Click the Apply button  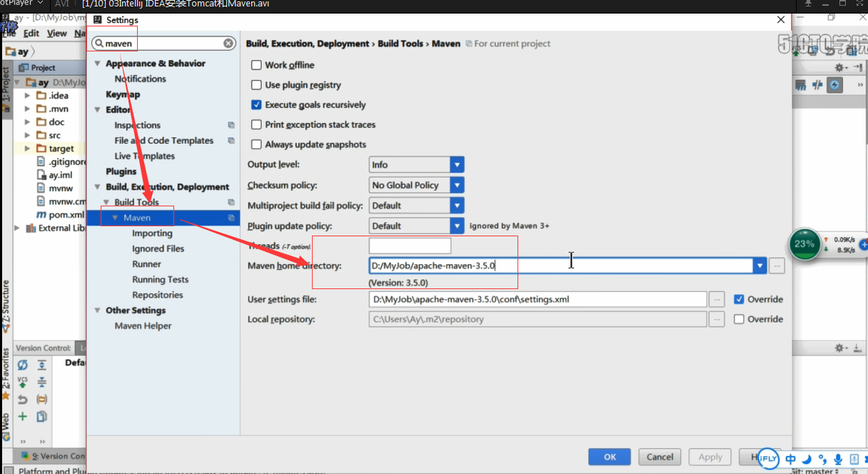(x=710, y=457)
